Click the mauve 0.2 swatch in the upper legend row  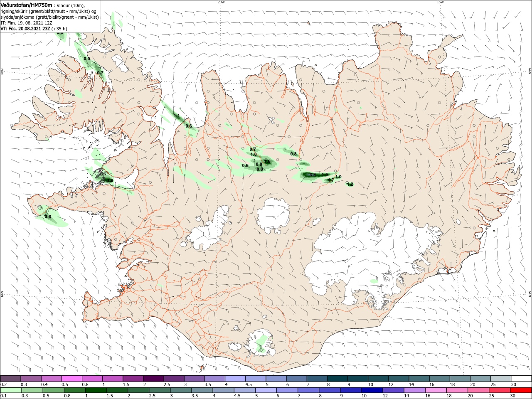[11, 379]
